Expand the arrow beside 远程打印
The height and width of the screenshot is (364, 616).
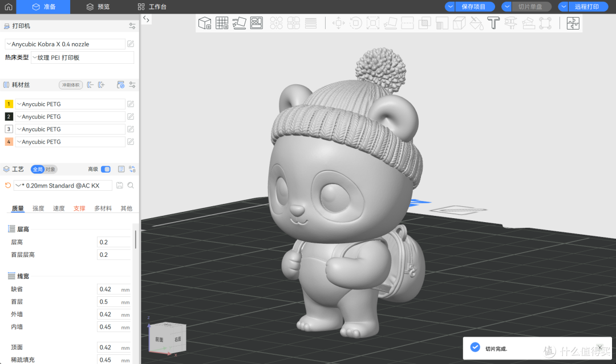pos(564,7)
